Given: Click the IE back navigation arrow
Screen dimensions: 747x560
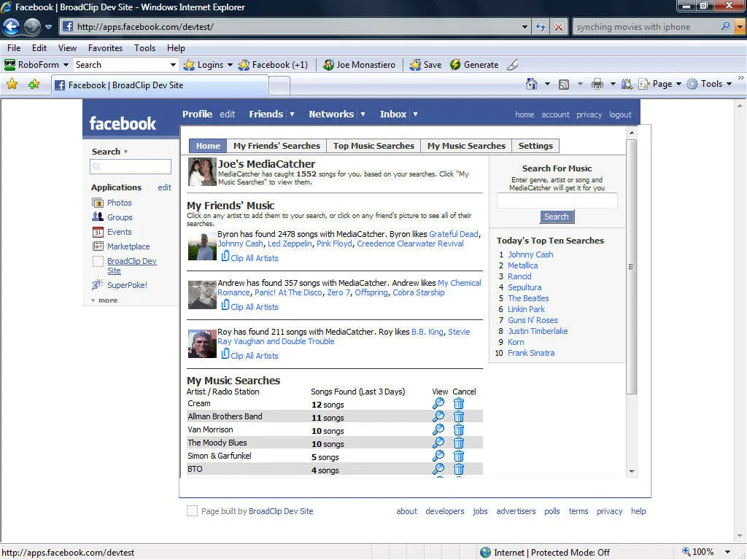Looking at the screenshot, I should pos(12,27).
